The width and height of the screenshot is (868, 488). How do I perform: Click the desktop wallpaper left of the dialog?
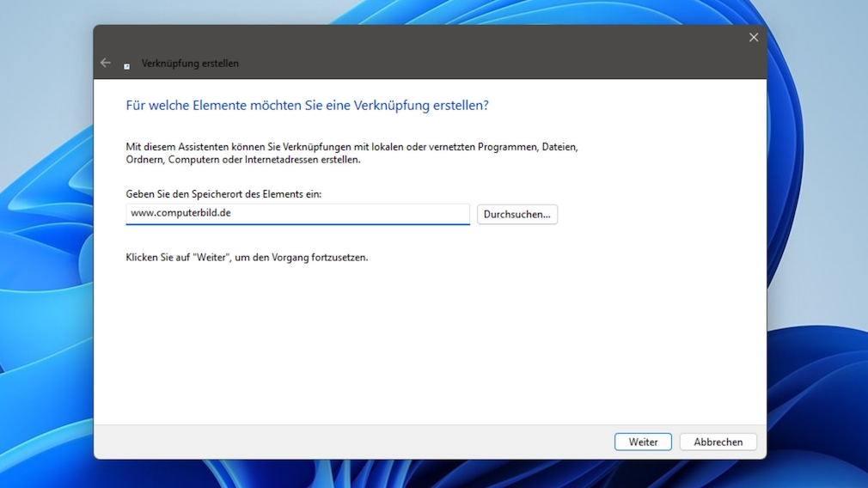(x=43, y=258)
